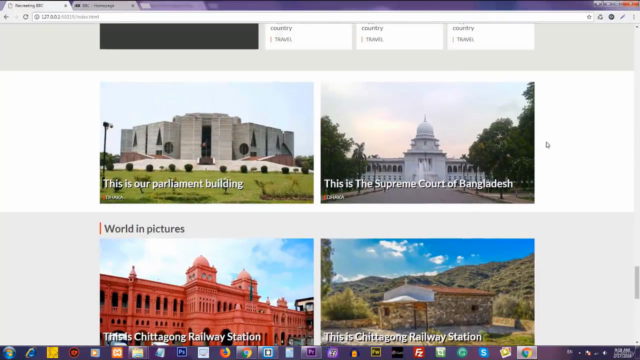This screenshot has height=360, width=640.
Task: Close the Recreating BBC tab
Action: pos(65,6)
